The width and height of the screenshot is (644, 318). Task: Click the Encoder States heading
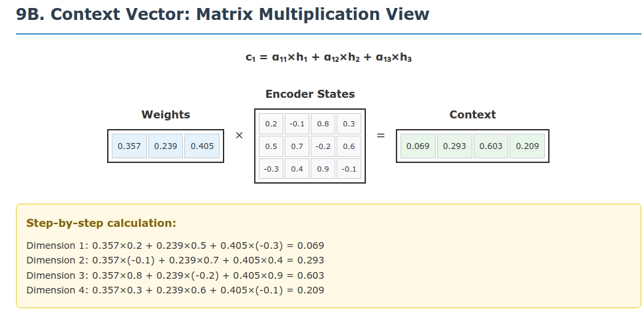click(x=310, y=94)
